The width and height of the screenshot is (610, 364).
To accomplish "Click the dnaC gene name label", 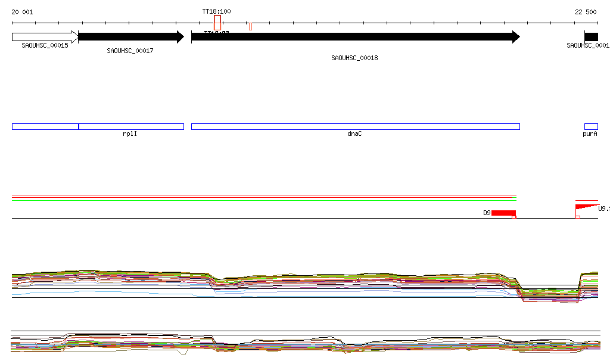I will 354,134.
